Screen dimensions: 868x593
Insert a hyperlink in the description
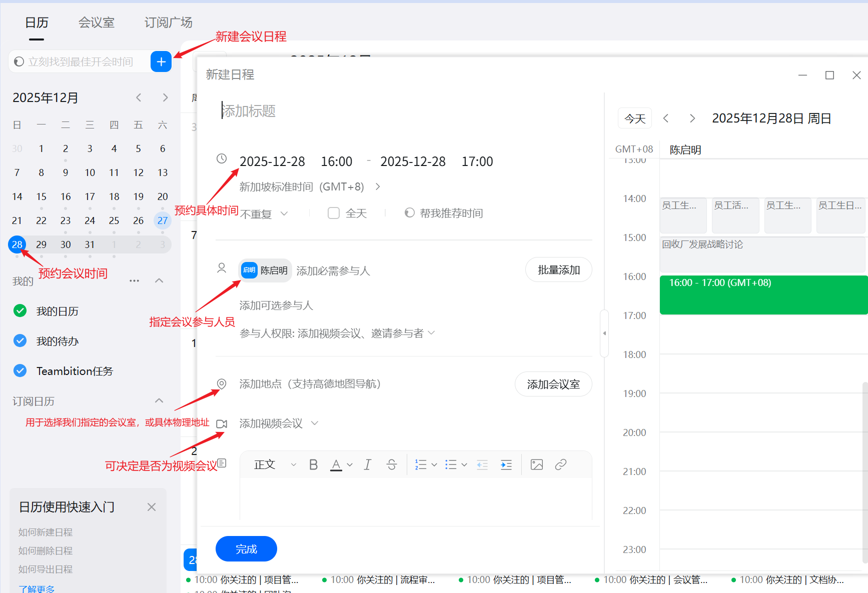[x=560, y=465]
